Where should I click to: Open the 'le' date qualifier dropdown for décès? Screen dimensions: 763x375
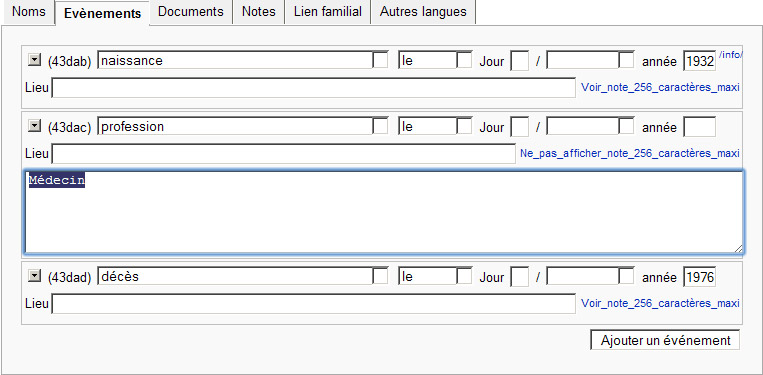click(x=464, y=277)
